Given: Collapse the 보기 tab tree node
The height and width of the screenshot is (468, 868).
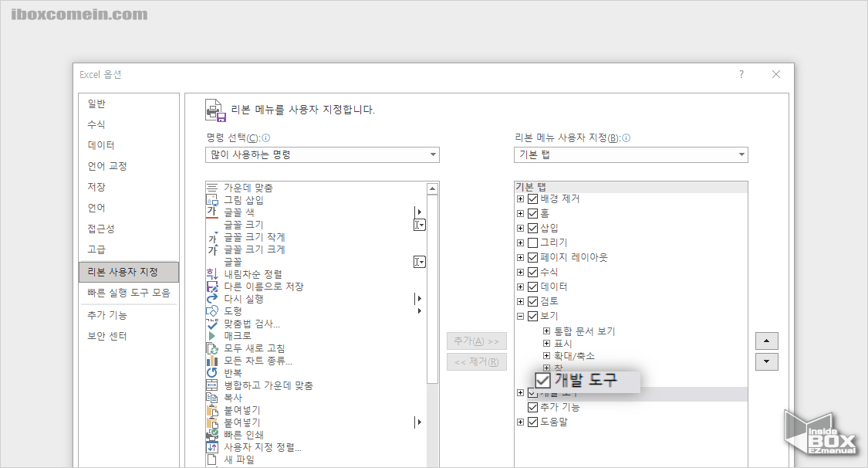Looking at the screenshot, I should 520,315.
